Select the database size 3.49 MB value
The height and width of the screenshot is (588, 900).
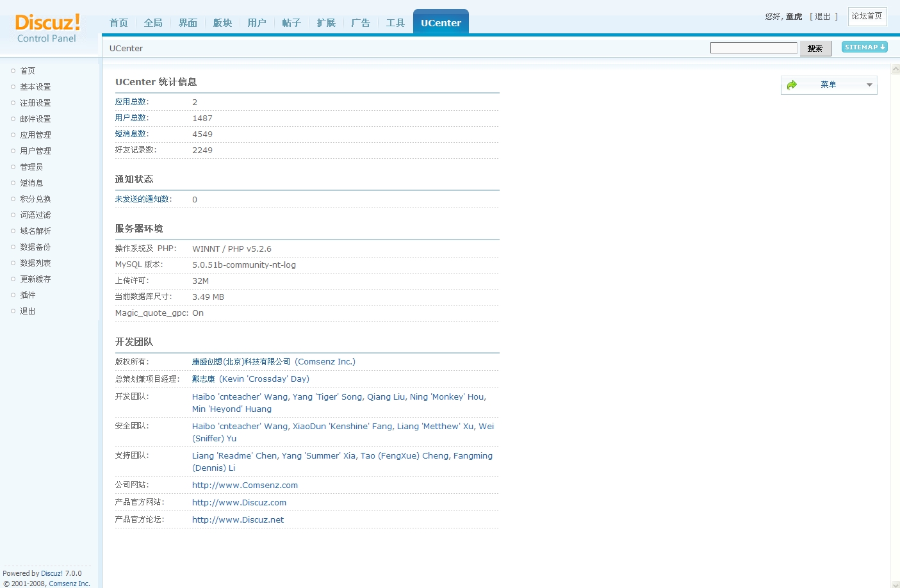point(208,297)
